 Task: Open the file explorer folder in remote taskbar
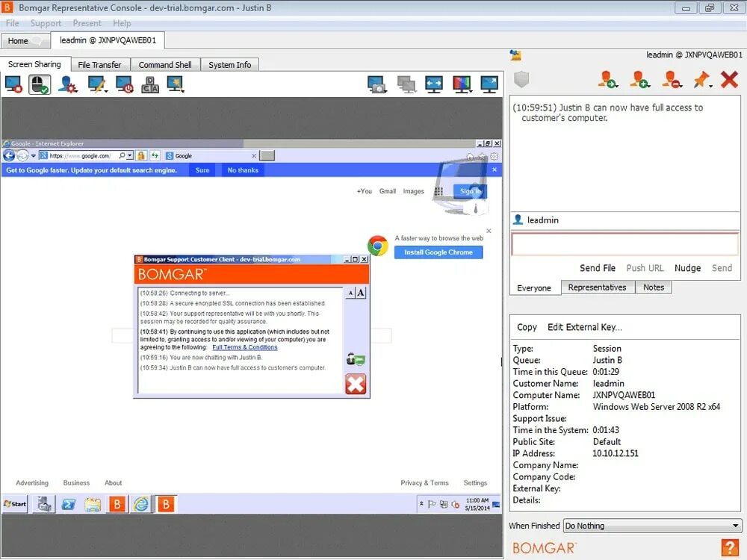point(93,504)
